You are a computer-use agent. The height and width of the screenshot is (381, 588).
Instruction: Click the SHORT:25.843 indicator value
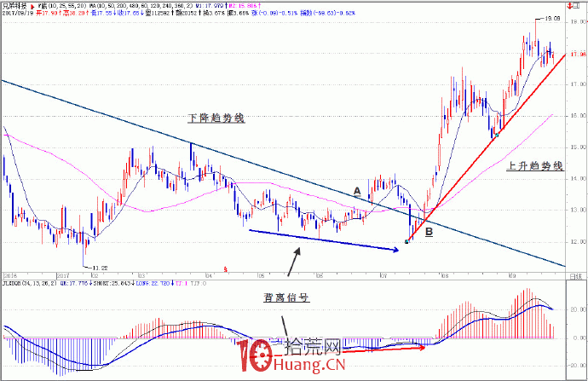click(x=114, y=284)
